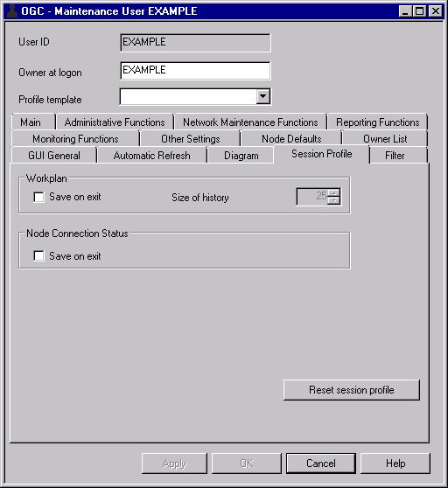Image resolution: width=448 pixels, height=488 pixels.
Task: Open Network Maintenance Functions tab
Action: coord(250,122)
